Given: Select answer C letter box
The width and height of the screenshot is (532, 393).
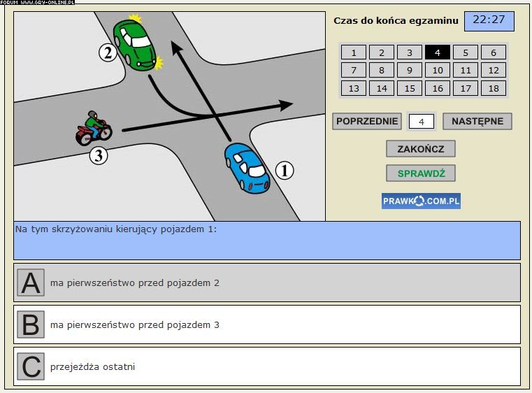Looking at the screenshot, I should click(31, 366).
